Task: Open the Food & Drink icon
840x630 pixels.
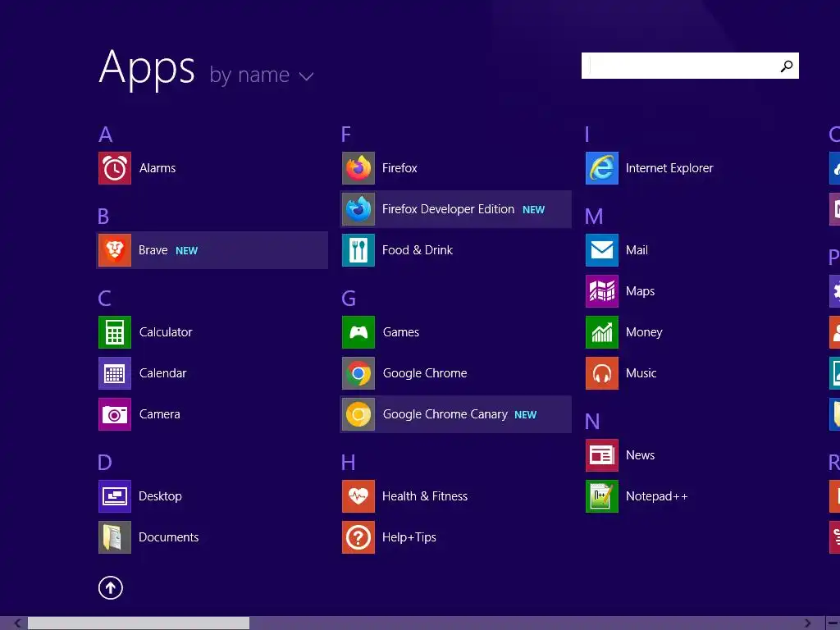Action: click(x=358, y=250)
